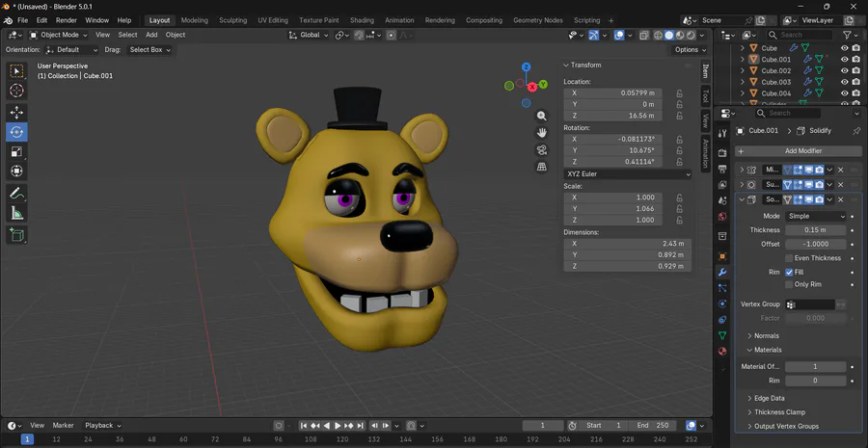The height and width of the screenshot is (448, 868).
Task: Open the XYZ Euler rotation mode dropdown
Action: tap(628, 174)
